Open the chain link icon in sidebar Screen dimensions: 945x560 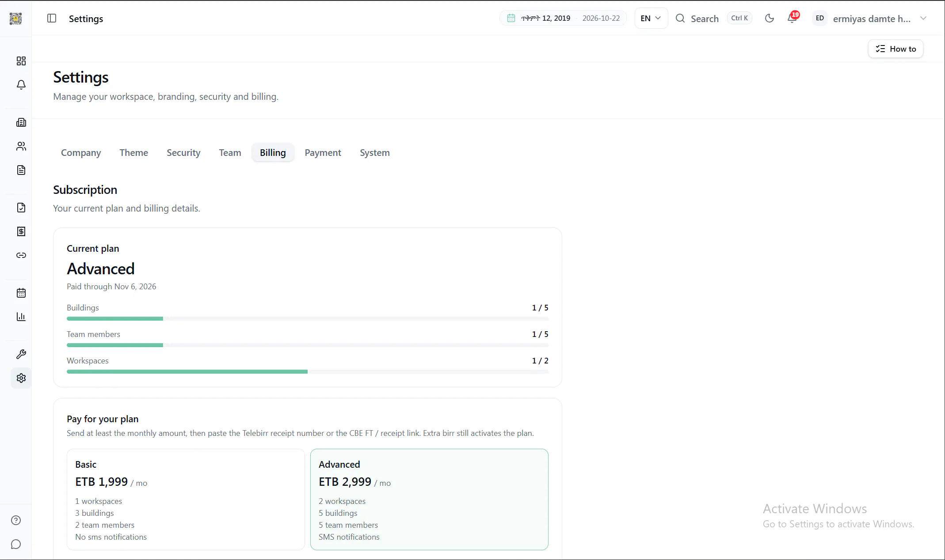21,255
